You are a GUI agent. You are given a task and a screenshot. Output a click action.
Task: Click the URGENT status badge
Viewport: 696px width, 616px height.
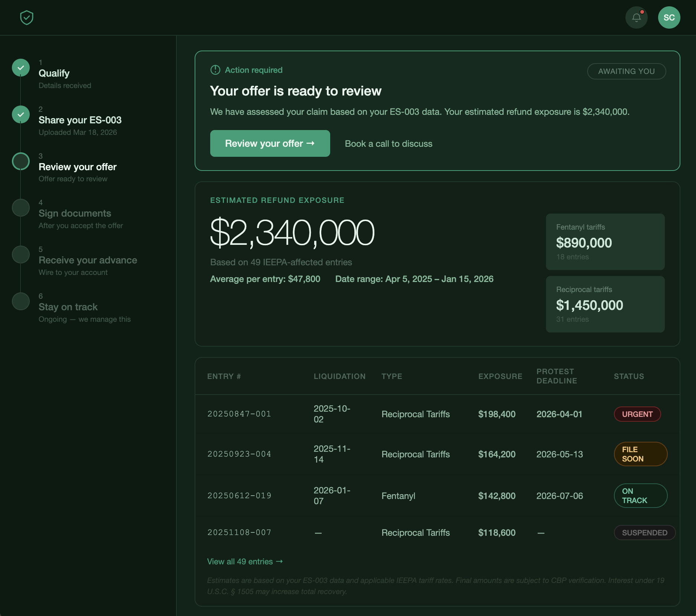point(637,414)
